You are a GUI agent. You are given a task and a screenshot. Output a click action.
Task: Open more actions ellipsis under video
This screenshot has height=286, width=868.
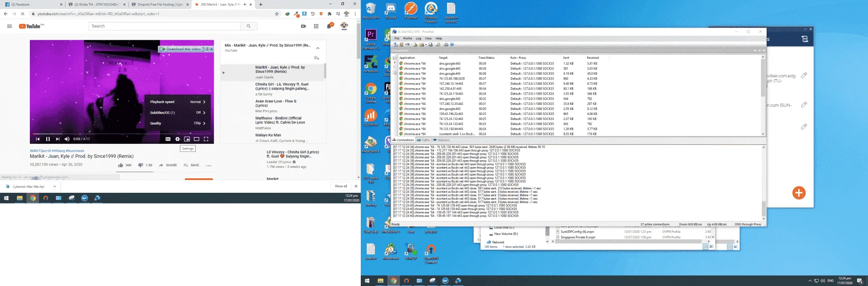coord(208,166)
